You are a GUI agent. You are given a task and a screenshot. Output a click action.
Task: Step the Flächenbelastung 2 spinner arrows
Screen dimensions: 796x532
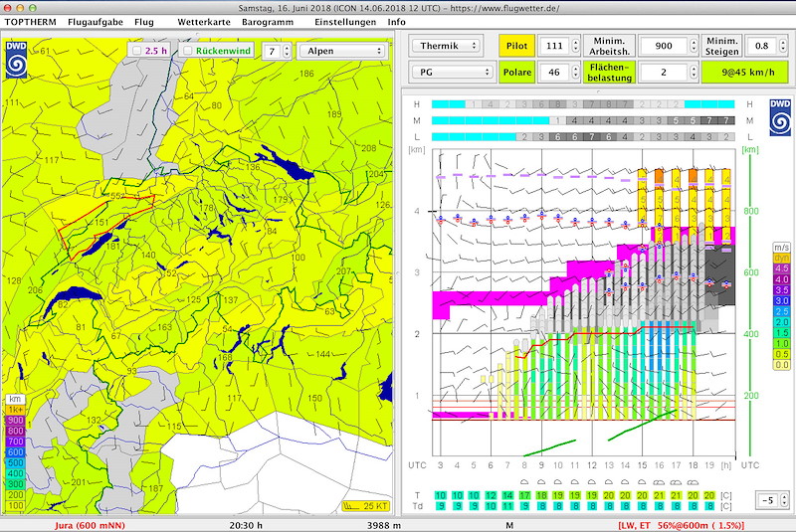(x=694, y=72)
